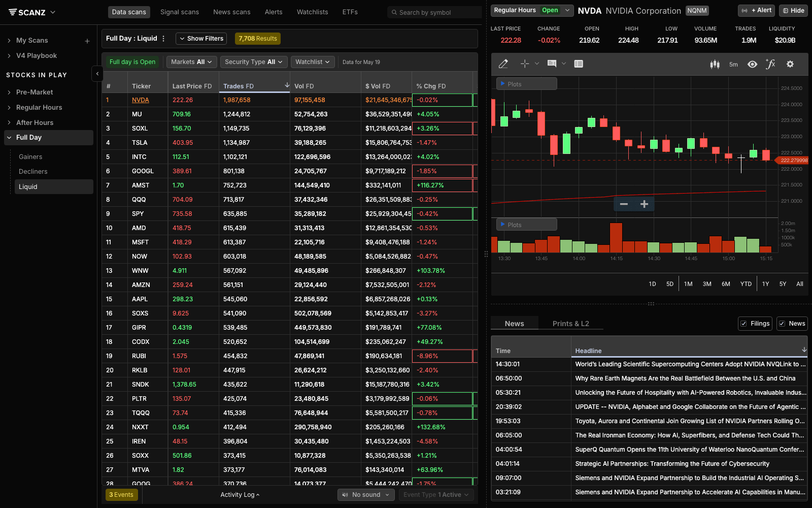The height and width of the screenshot is (508, 812).
Task: Click the search magnifier icon
Action: [394, 13]
